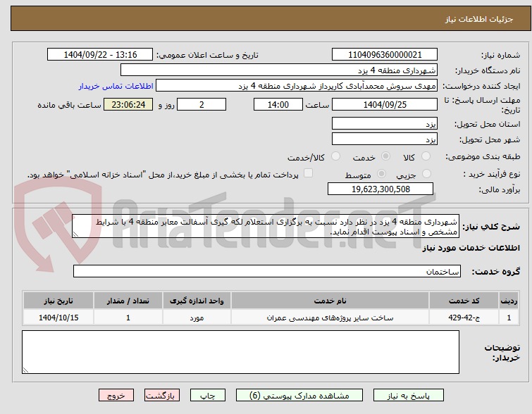Open مشاهده مدارک پیوستی (6) attachments

pos(299,396)
